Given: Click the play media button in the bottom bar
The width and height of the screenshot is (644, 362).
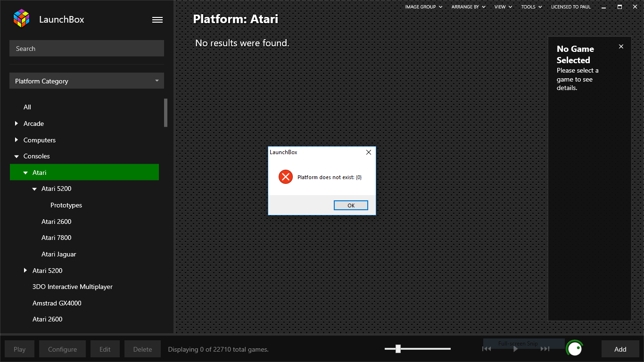Looking at the screenshot, I should click(x=516, y=349).
